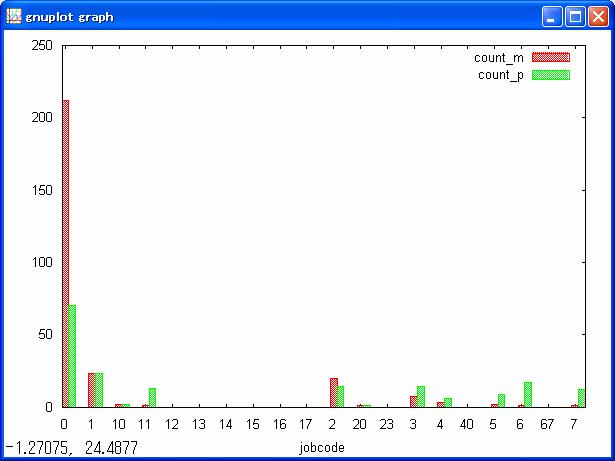The image size is (615, 461).
Task: Click the gnuplot graph title bar text
Action: pyautogui.click(x=70, y=17)
